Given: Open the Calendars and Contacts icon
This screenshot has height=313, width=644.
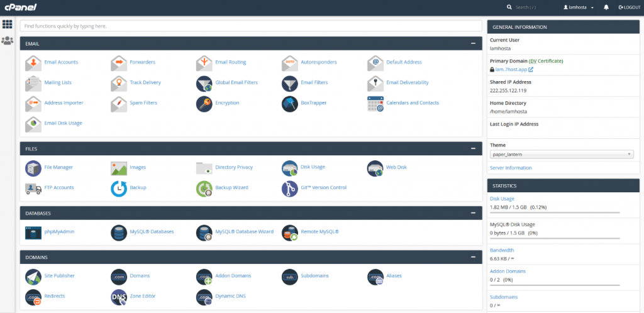Looking at the screenshot, I should point(375,104).
